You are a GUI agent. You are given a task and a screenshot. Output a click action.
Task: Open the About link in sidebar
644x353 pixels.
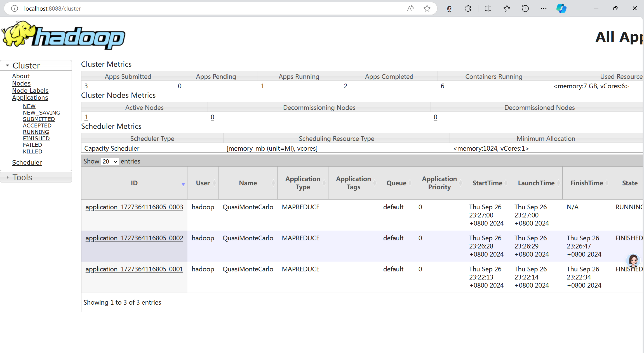(21, 76)
